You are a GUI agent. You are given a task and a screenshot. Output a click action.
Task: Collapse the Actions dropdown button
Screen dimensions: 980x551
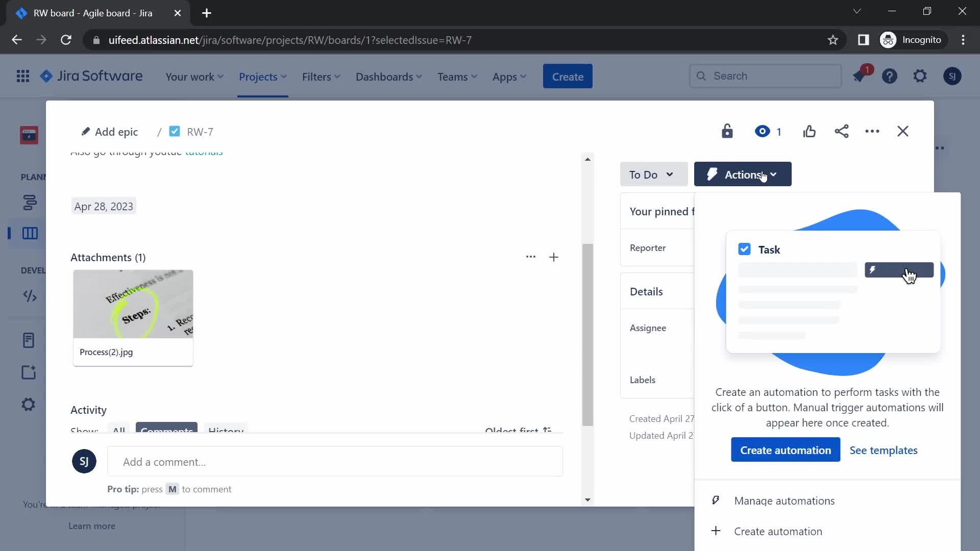743,174
